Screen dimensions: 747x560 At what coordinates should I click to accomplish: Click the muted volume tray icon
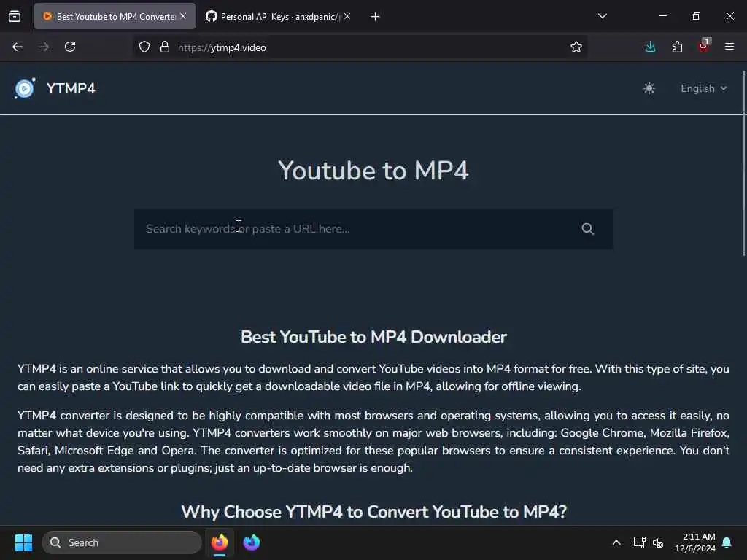tap(658, 542)
